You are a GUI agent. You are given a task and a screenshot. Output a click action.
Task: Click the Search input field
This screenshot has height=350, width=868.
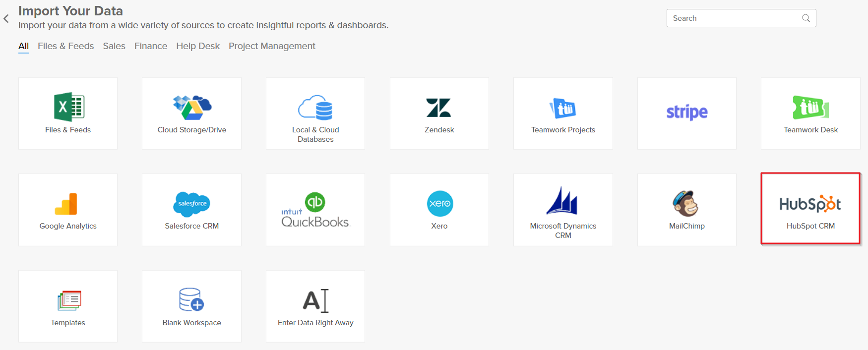point(741,18)
